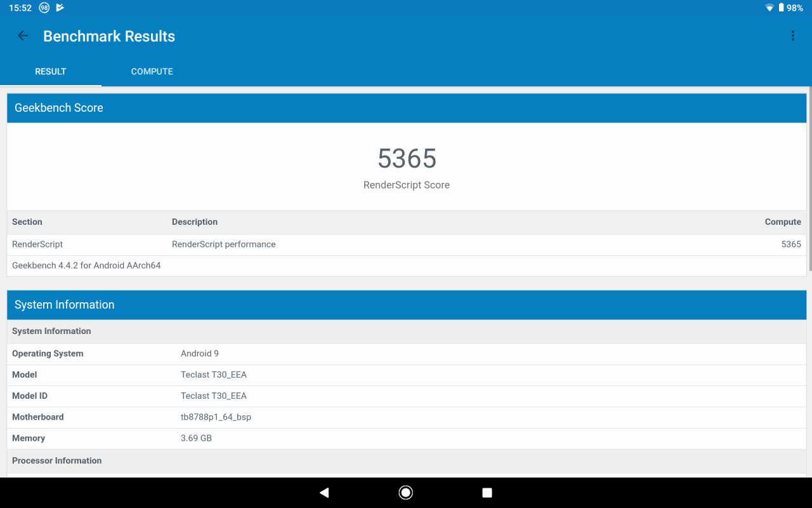
Task: Select the Section column header
Action: tap(27, 222)
